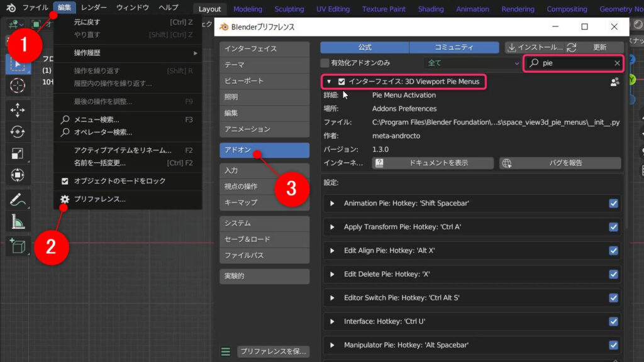
Task: Select the Add Cube tool
Action: tap(17, 246)
